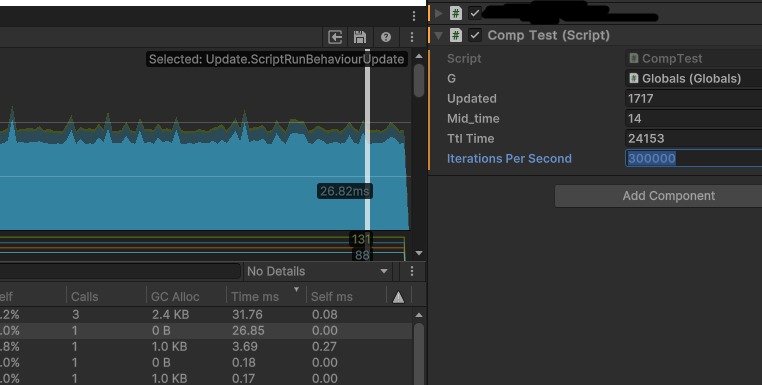Image resolution: width=762 pixels, height=385 pixels.
Task: Click the profiler chart scroll up arrow
Action: [418, 56]
